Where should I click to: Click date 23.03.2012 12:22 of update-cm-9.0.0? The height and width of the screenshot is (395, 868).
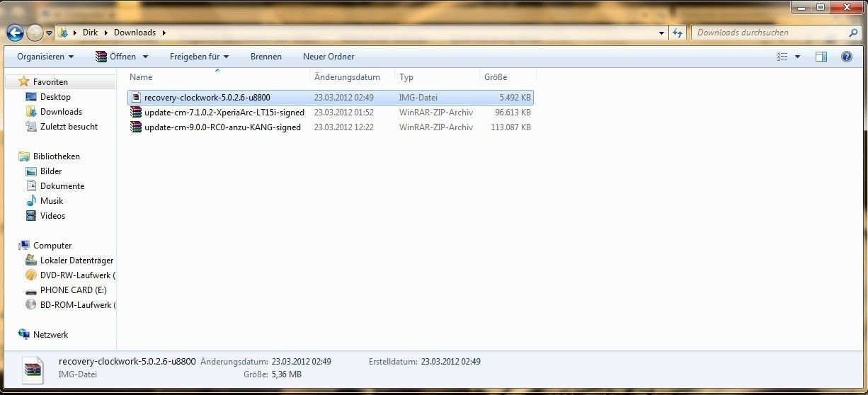point(344,127)
